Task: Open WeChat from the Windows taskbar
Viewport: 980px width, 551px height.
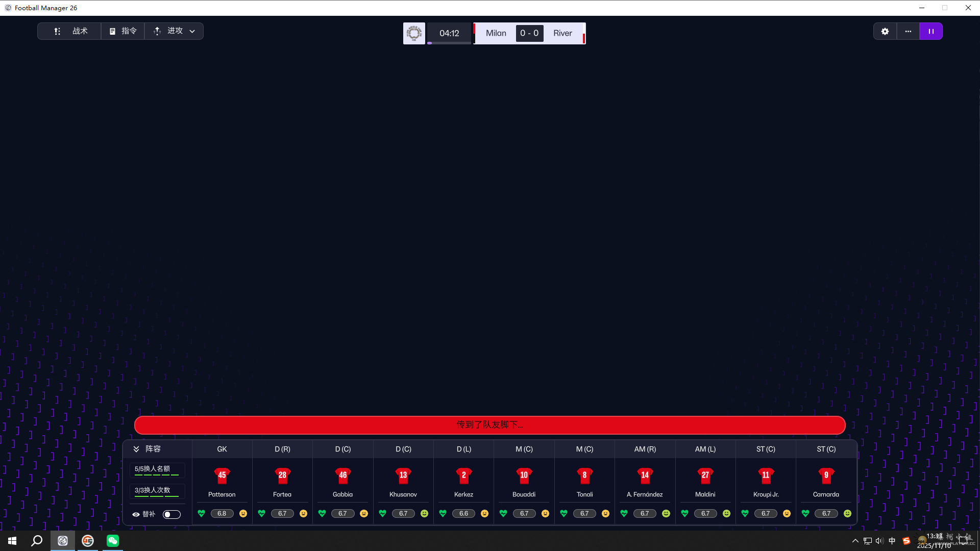Action: [x=113, y=541]
